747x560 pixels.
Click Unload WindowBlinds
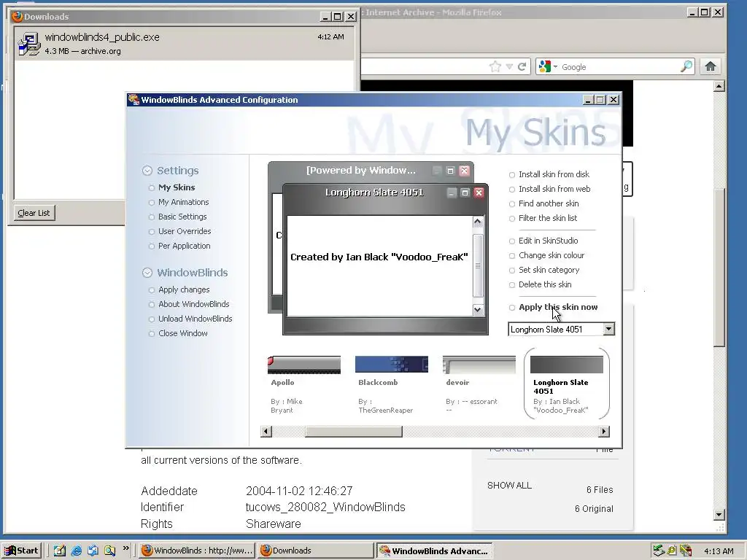195,319
